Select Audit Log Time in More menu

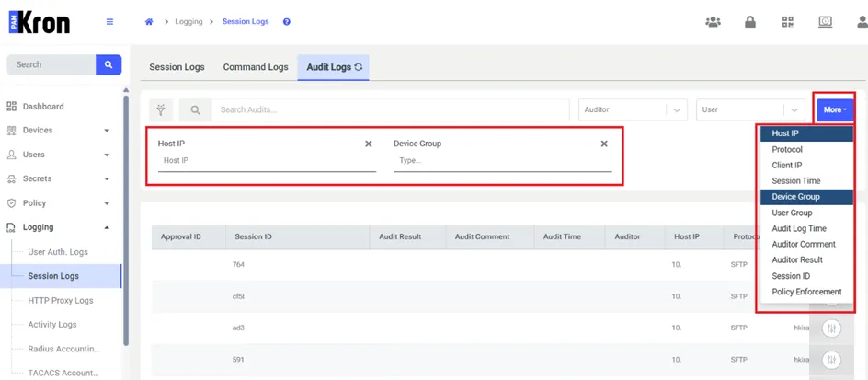pos(806,228)
